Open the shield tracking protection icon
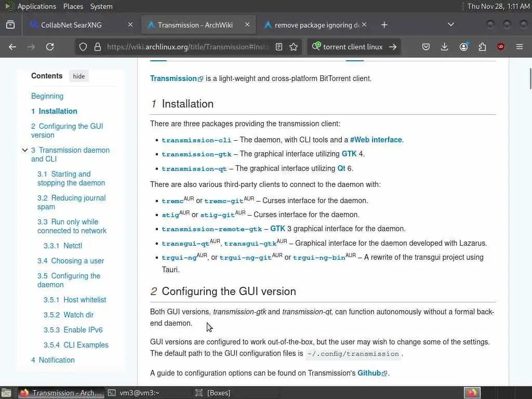532x399 pixels. pyautogui.click(x=83, y=47)
